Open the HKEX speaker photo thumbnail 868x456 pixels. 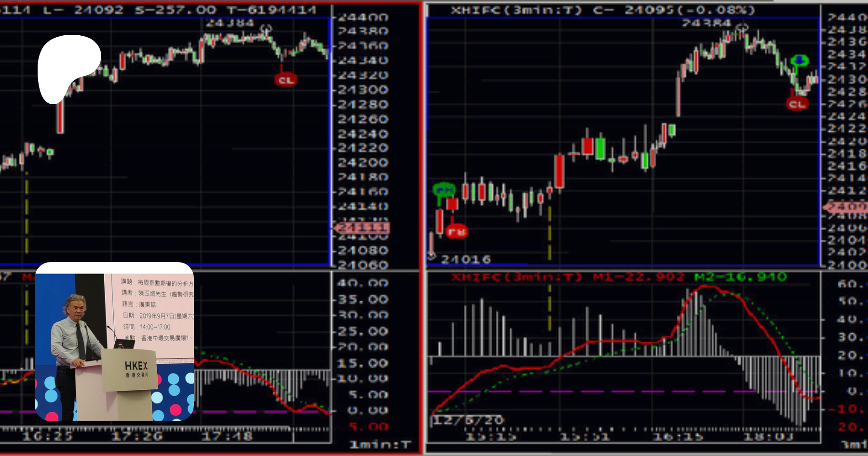(114, 342)
